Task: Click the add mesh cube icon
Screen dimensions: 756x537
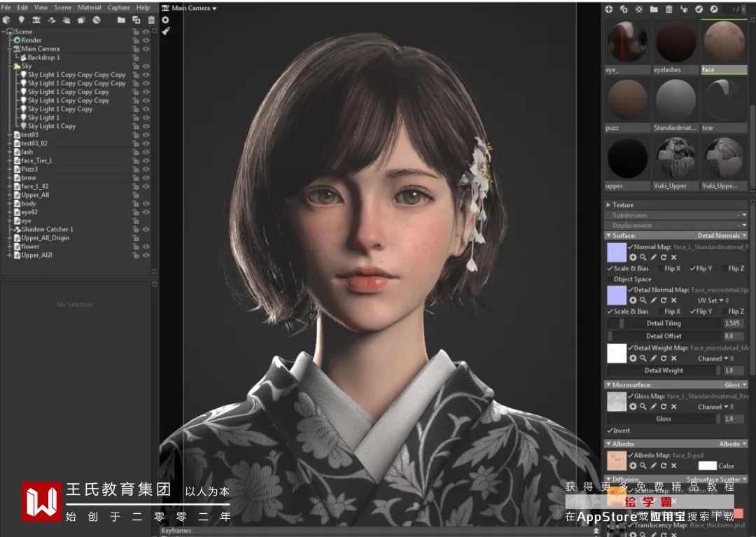Action: coord(6,20)
